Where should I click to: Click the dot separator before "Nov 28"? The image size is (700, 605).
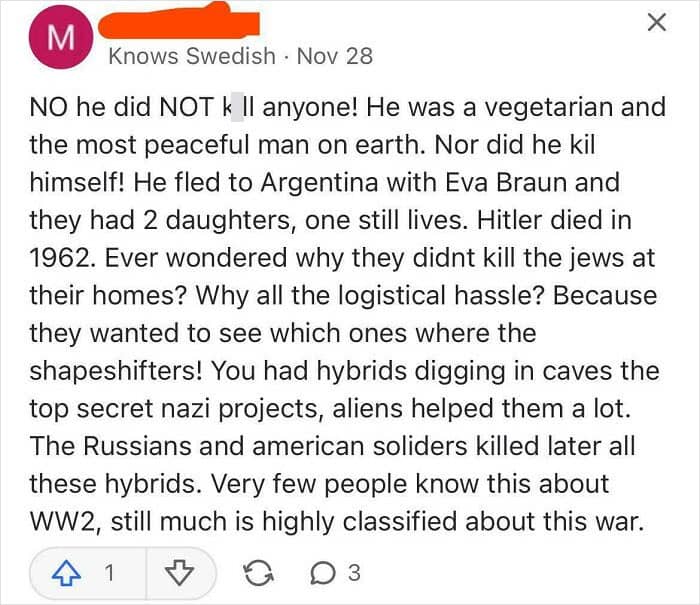(286, 55)
